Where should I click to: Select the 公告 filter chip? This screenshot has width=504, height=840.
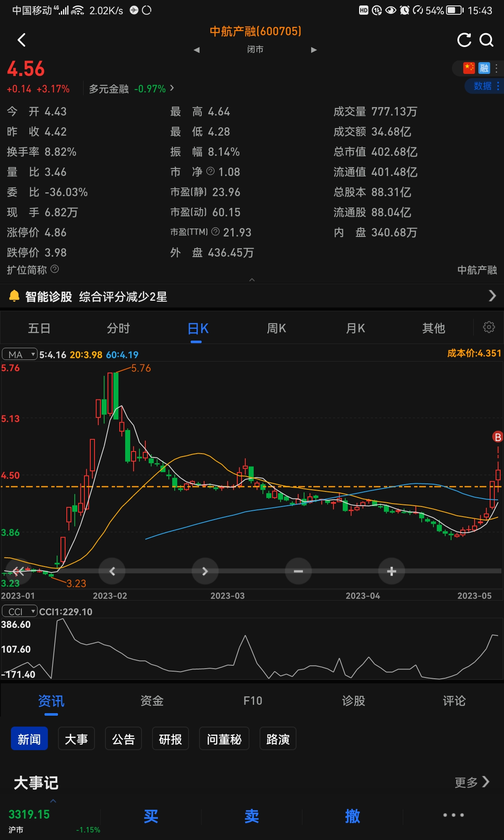point(123,739)
